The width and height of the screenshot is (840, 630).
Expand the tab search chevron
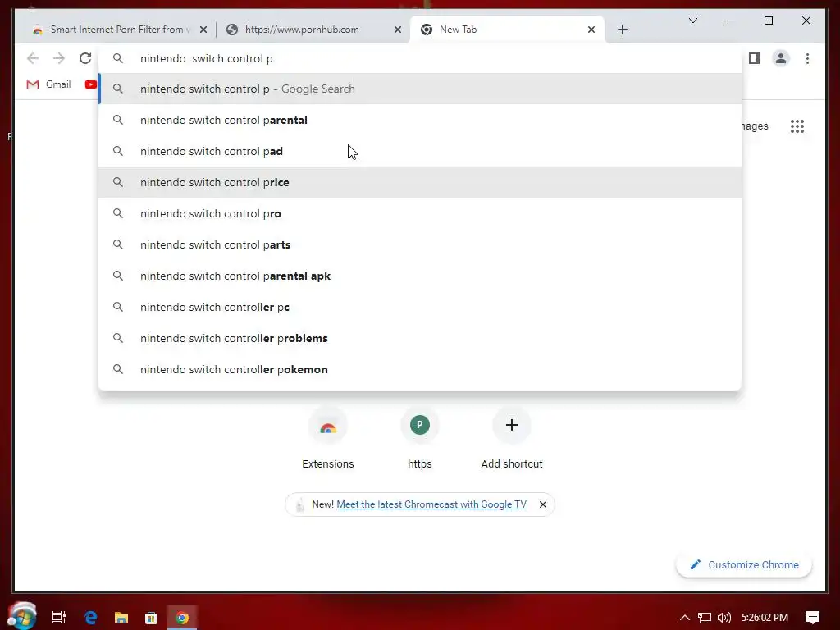click(x=692, y=21)
